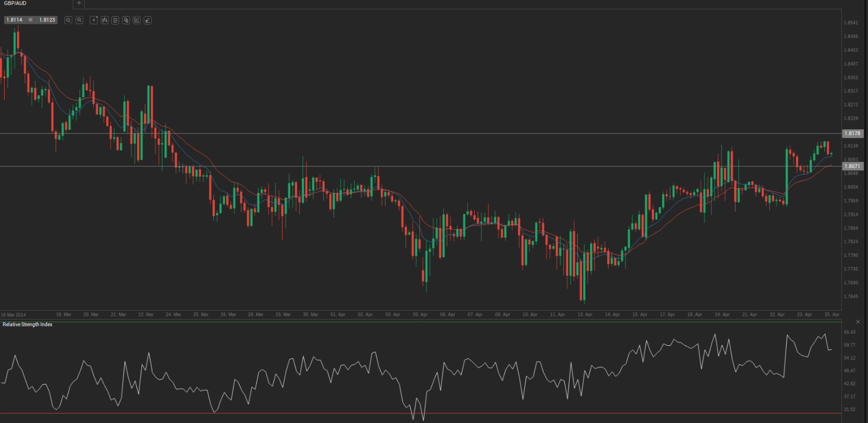
Task: Click the 1.8123 ask price button
Action: point(47,20)
